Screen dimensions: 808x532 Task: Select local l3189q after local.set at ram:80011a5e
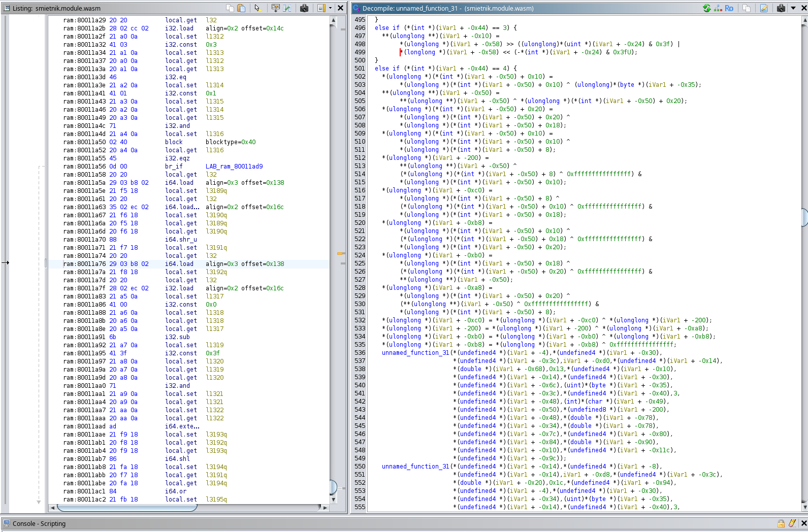click(216, 191)
